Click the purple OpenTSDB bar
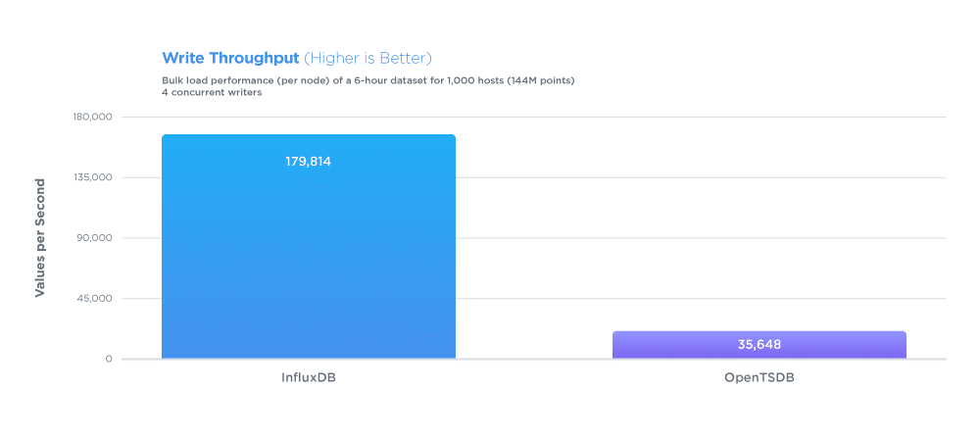Viewport: 980px width, 439px height. tap(759, 345)
